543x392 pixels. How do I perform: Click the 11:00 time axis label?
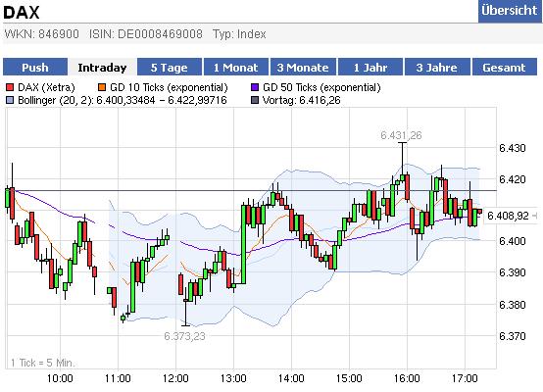tap(118, 378)
